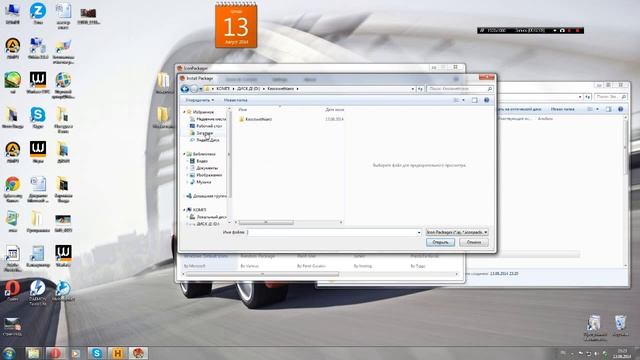Change view icon in Install Package dialog toolbar
This screenshot has height=360, width=640.
[x=456, y=100]
